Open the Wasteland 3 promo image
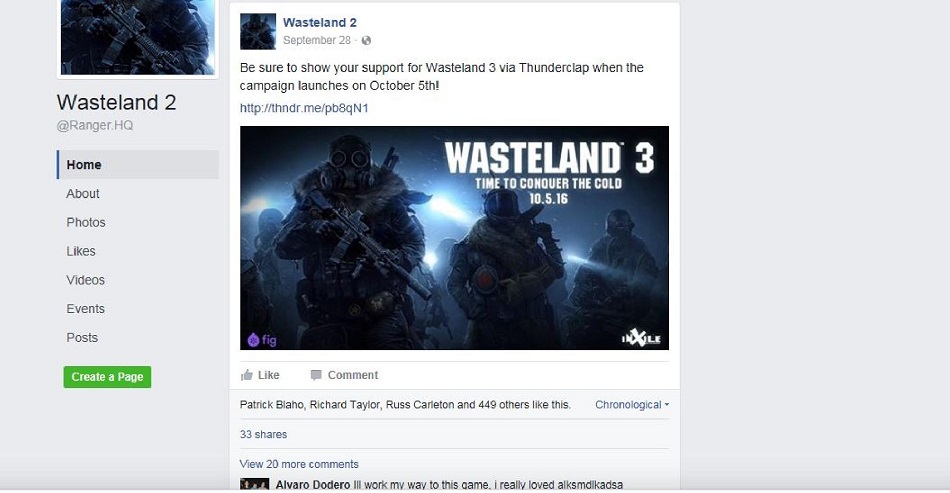The image size is (950, 493). 454,237
